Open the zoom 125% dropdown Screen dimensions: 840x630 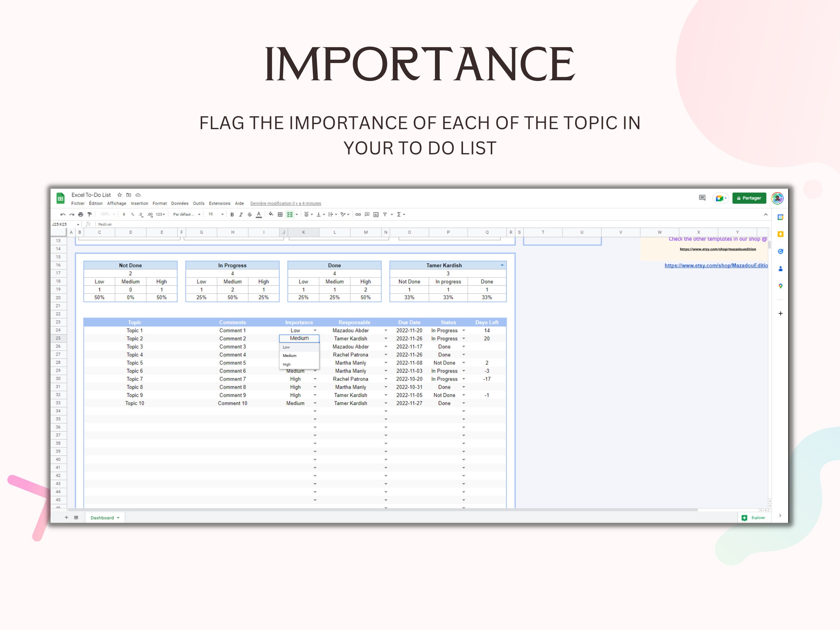tap(107, 215)
